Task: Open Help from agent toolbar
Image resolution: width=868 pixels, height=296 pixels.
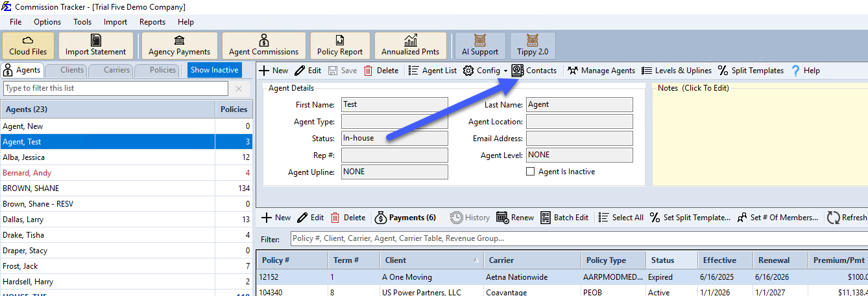Action: click(805, 71)
